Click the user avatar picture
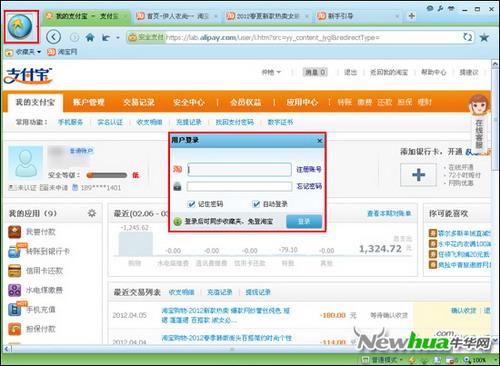The width and height of the screenshot is (500, 366). tap(25, 163)
